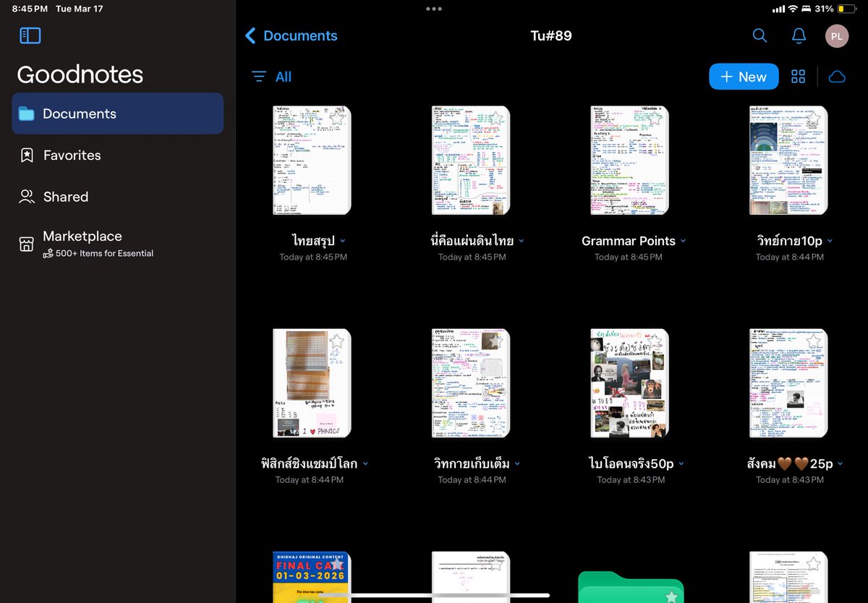Click the Grammar Points title text
This screenshot has width=868, height=603.
pos(629,241)
